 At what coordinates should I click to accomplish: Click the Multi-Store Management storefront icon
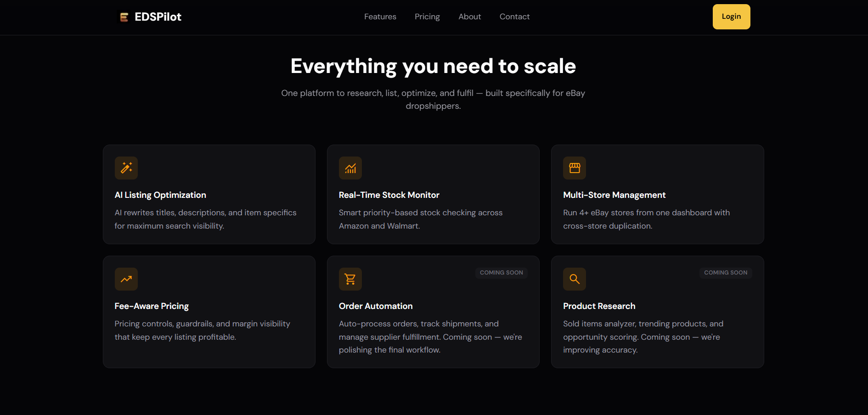tap(574, 168)
